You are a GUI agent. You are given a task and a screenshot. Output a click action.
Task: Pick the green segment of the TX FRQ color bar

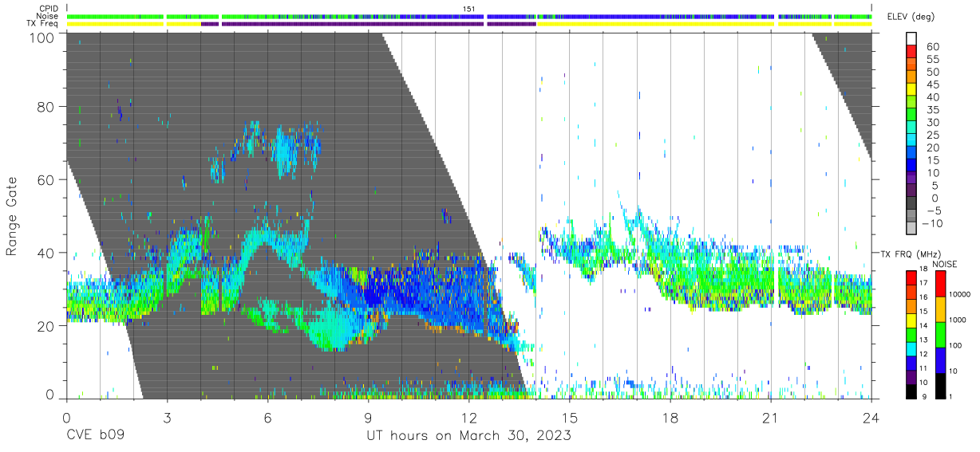911,335
